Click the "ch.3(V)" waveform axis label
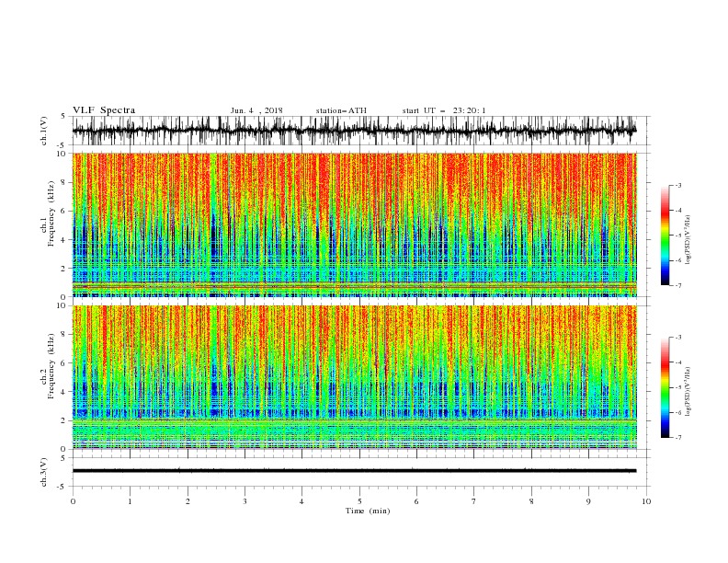This screenshot has height=563, width=728. [x=44, y=472]
